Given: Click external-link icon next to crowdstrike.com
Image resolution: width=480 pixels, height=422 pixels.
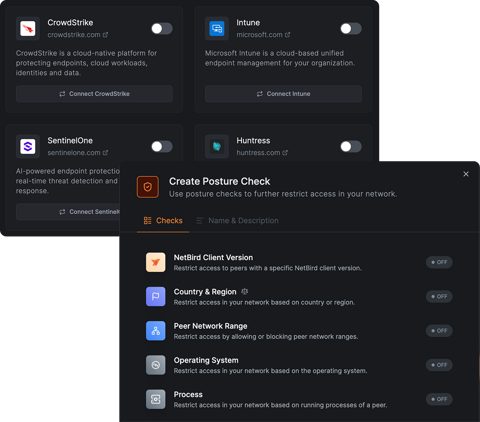Looking at the screenshot, I should [x=106, y=35].
